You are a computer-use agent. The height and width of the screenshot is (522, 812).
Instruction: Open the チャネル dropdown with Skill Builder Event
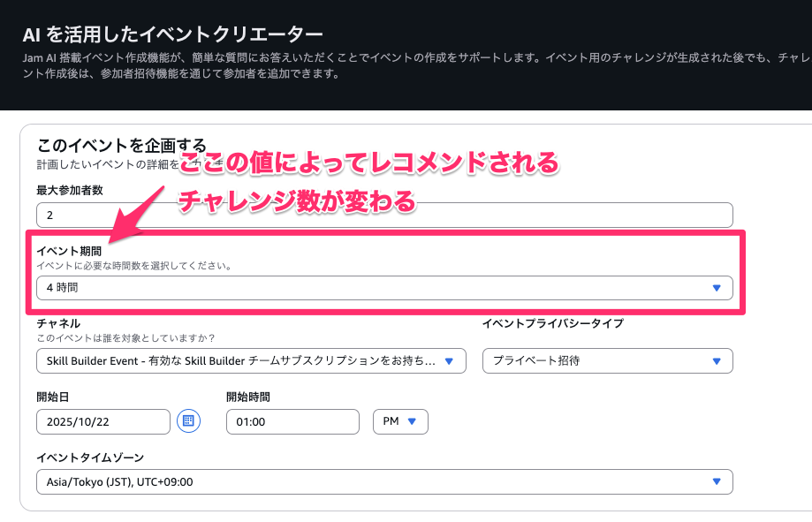tap(251, 361)
